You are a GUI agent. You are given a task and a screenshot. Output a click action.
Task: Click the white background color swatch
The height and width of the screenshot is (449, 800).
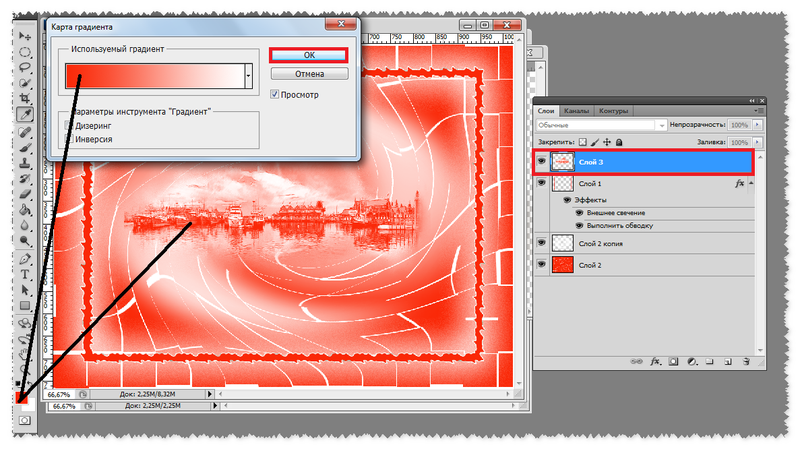point(31,405)
